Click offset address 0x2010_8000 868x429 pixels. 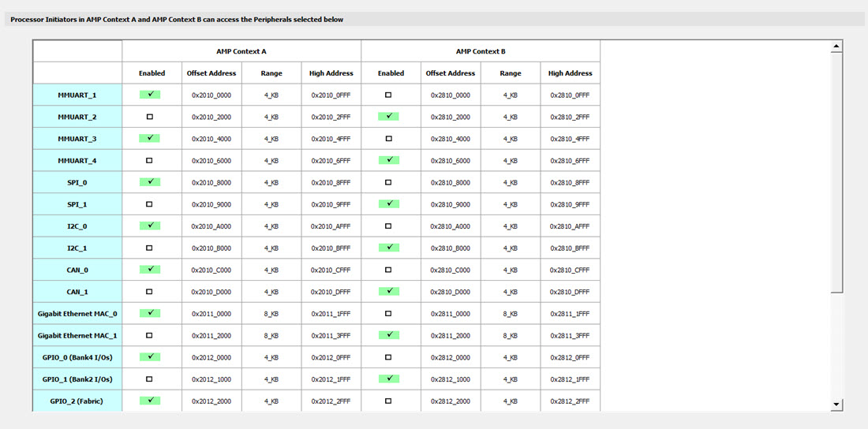211,183
